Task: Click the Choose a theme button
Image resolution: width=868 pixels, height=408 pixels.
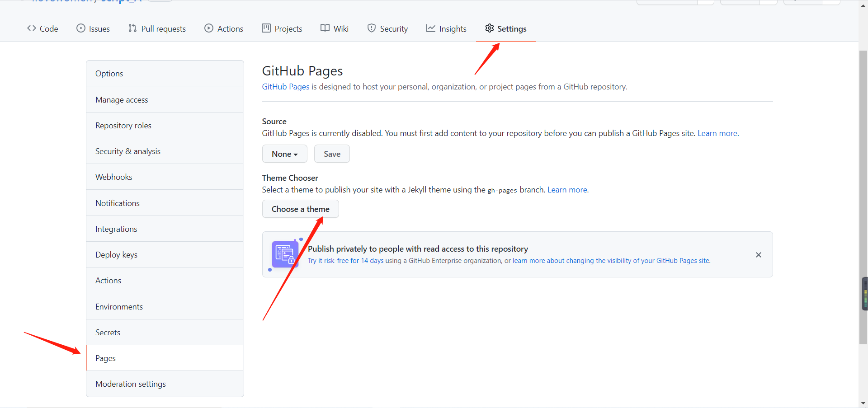Action: [300, 209]
